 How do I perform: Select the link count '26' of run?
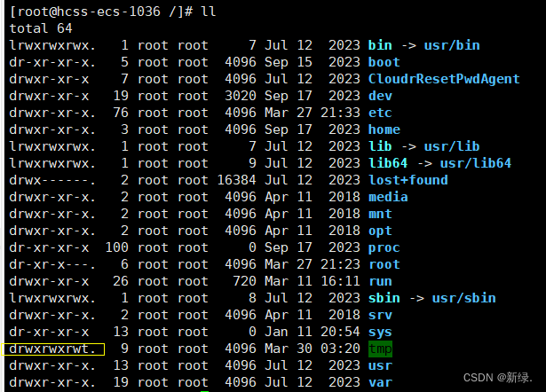pos(121,281)
